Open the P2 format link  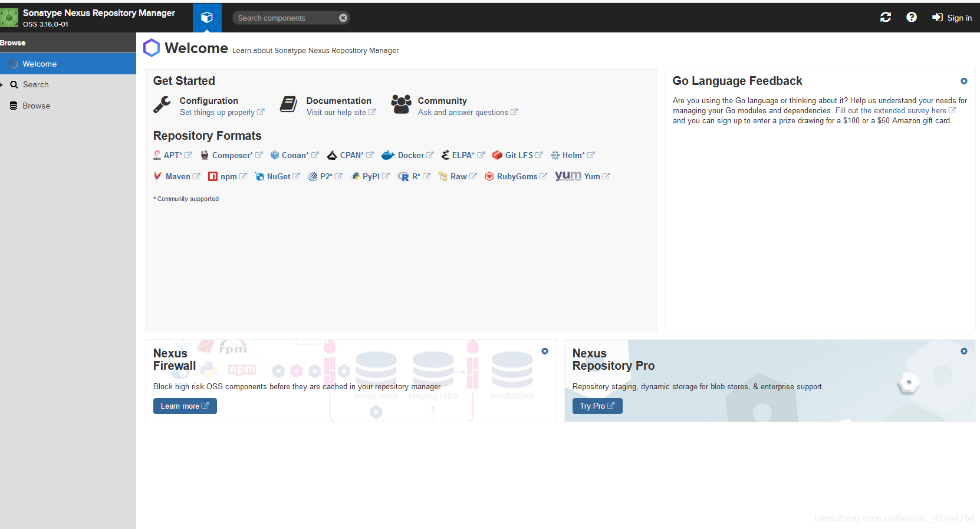click(x=331, y=176)
